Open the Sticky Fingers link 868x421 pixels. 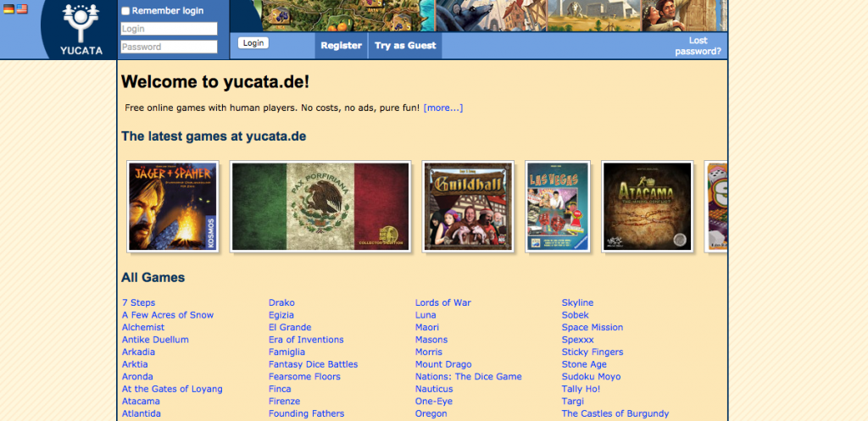(593, 352)
